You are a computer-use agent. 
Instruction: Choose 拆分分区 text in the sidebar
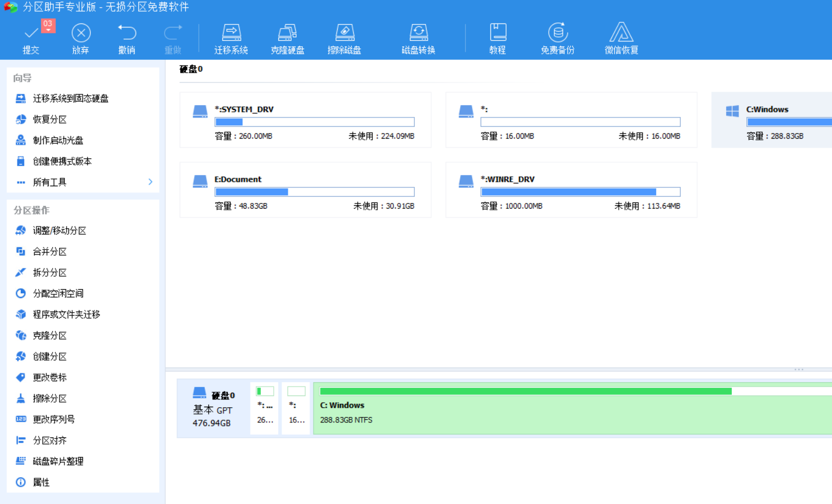[x=50, y=272]
